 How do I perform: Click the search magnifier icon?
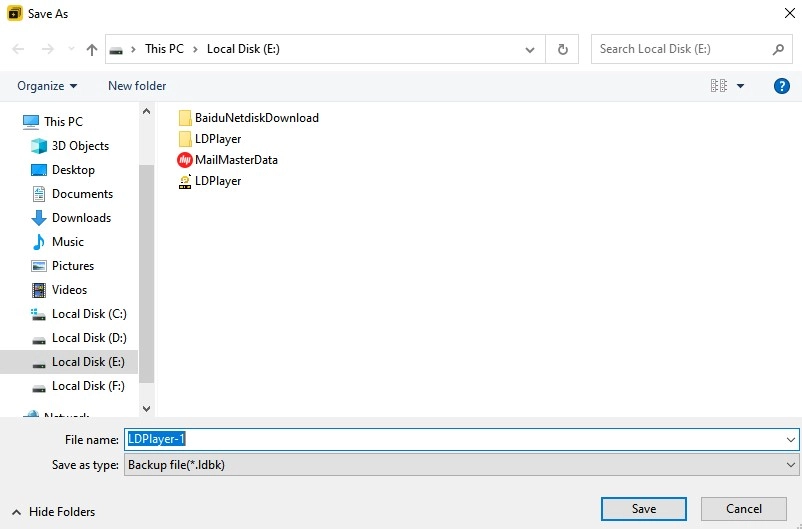(x=778, y=49)
